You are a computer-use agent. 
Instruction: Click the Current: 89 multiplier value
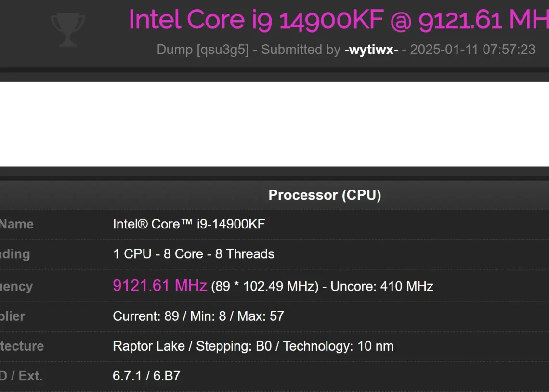pyautogui.click(x=146, y=316)
